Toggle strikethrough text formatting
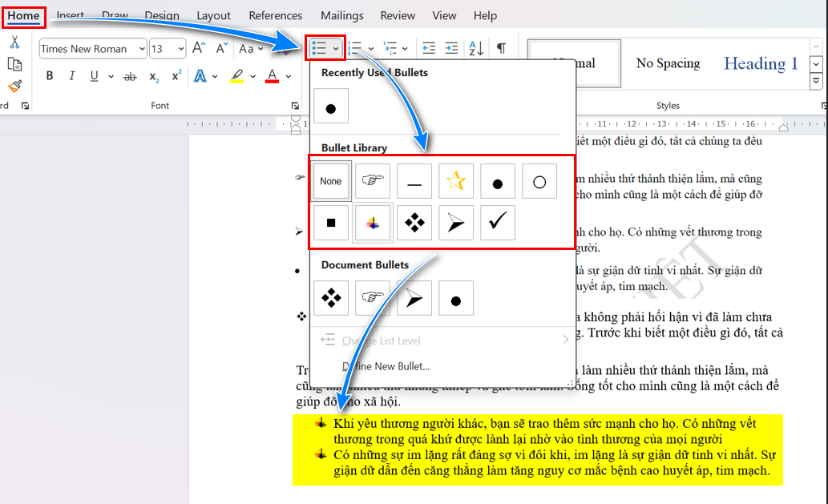 pos(130,76)
